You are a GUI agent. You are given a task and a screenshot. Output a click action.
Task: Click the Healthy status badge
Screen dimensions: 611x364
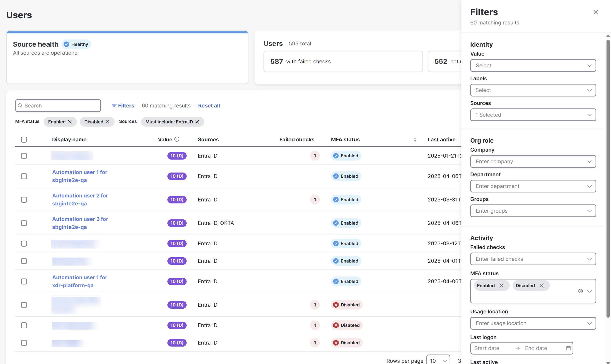(76, 44)
